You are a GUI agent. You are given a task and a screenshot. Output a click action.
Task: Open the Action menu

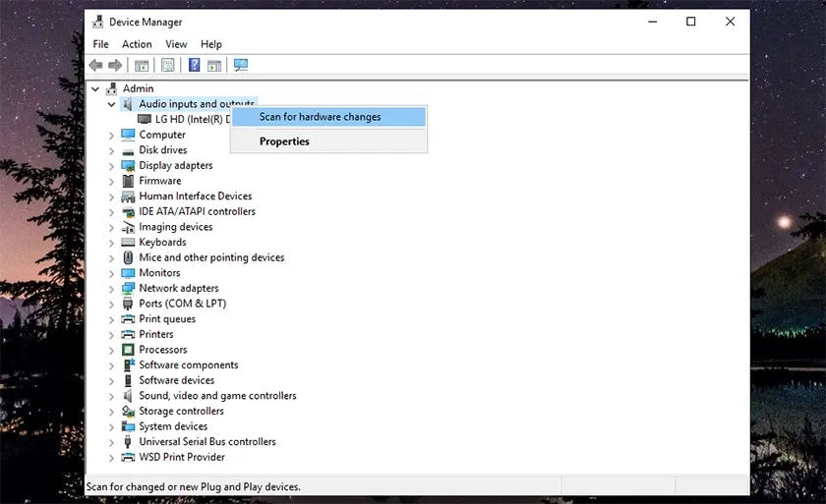click(x=137, y=44)
